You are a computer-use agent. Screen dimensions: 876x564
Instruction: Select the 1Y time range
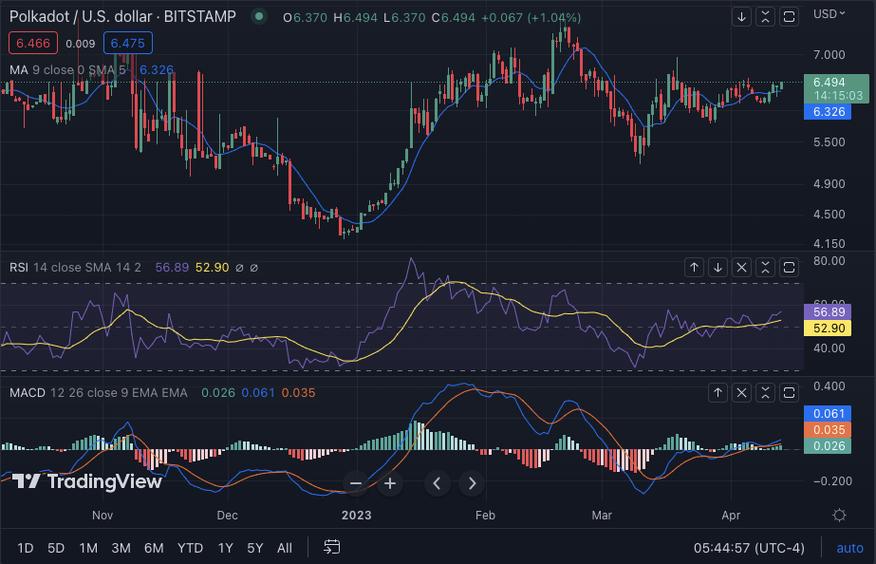pos(226,548)
